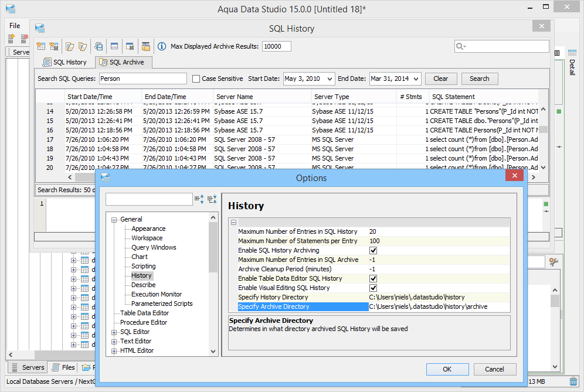Uncheck Enable Table Data Editor SQL History

pos(373,278)
